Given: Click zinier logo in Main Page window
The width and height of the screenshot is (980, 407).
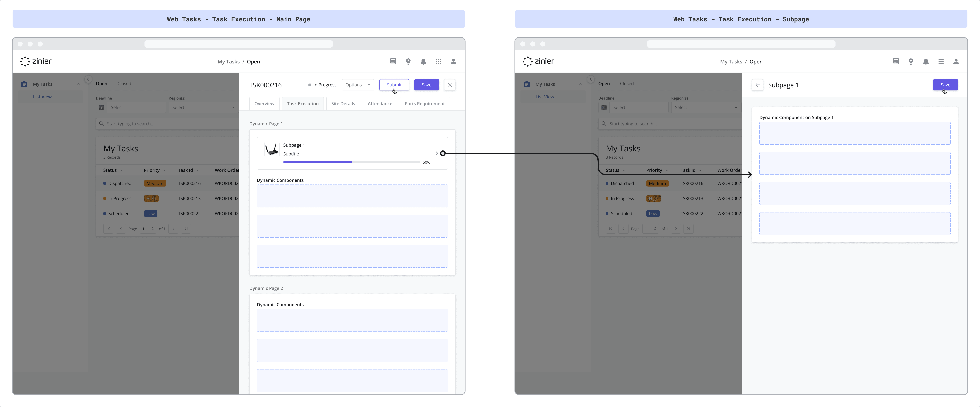Looking at the screenshot, I should [36, 61].
